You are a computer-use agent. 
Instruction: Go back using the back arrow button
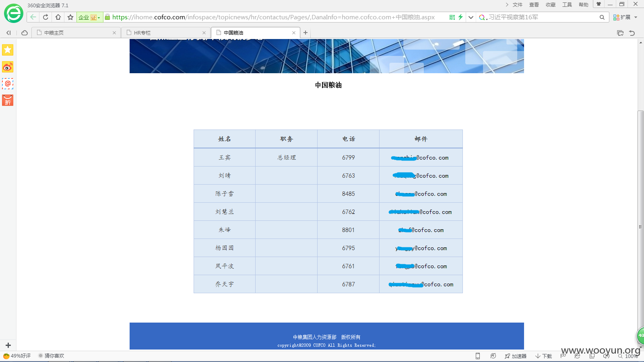pyautogui.click(x=33, y=17)
